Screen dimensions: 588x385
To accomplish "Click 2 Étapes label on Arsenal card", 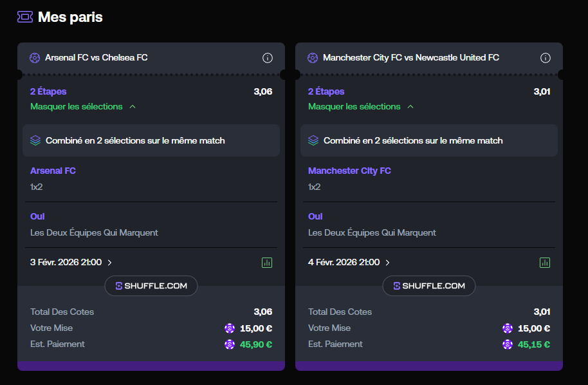I will pos(48,91).
